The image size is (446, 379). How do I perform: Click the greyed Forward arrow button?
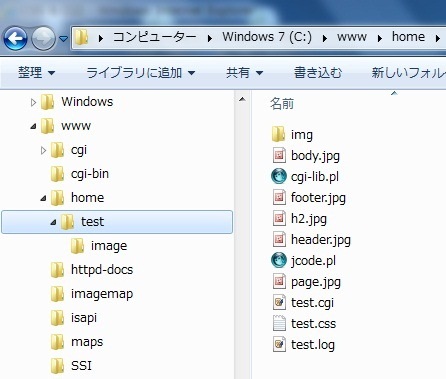click(43, 38)
